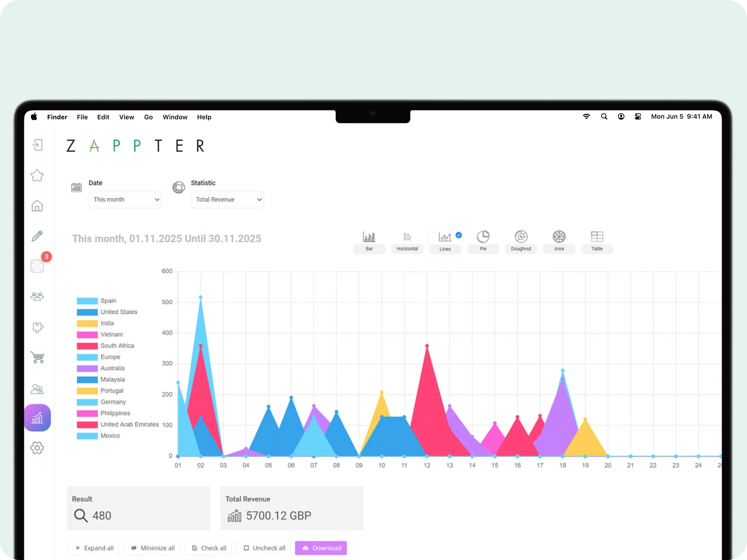
Task: Click the South Africa legend color swatch
Action: click(x=87, y=346)
